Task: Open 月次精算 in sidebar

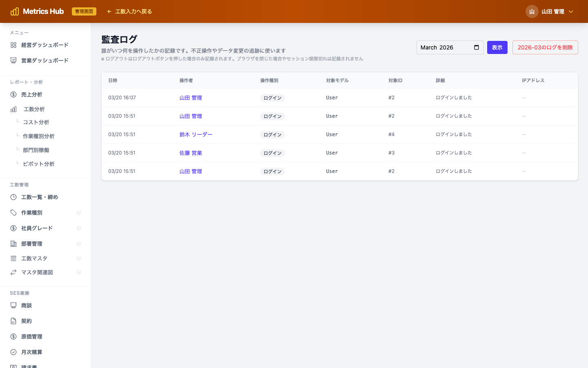Action: tap(45, 352)
